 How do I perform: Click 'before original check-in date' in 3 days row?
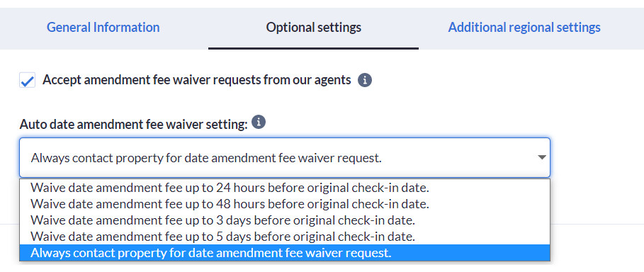[334, 220]
